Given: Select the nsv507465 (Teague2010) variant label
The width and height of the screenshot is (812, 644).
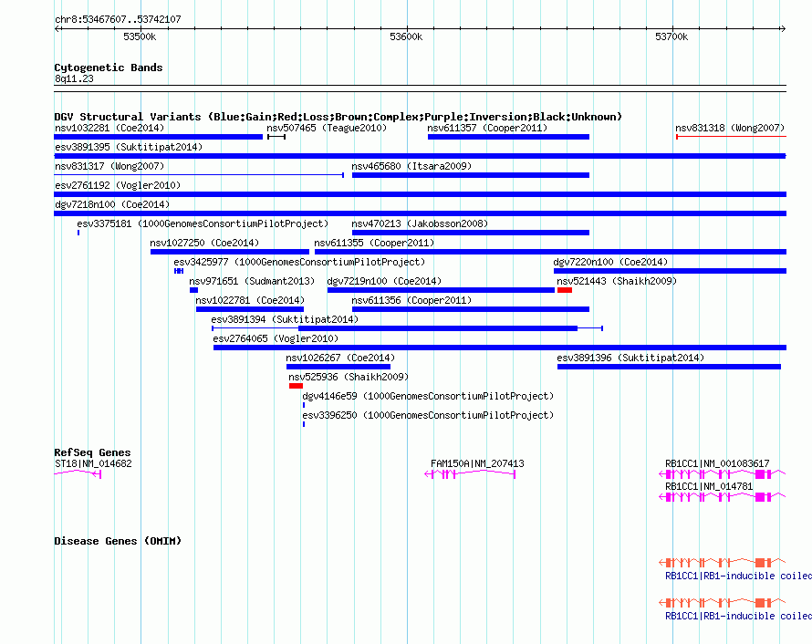Looking at the screenshot, I should tap(327, 128).
